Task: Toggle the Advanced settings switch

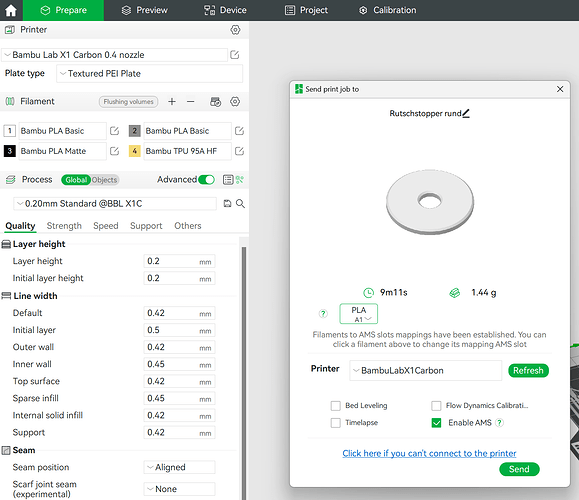Action: pyautogui.click(x=206, y=180)
